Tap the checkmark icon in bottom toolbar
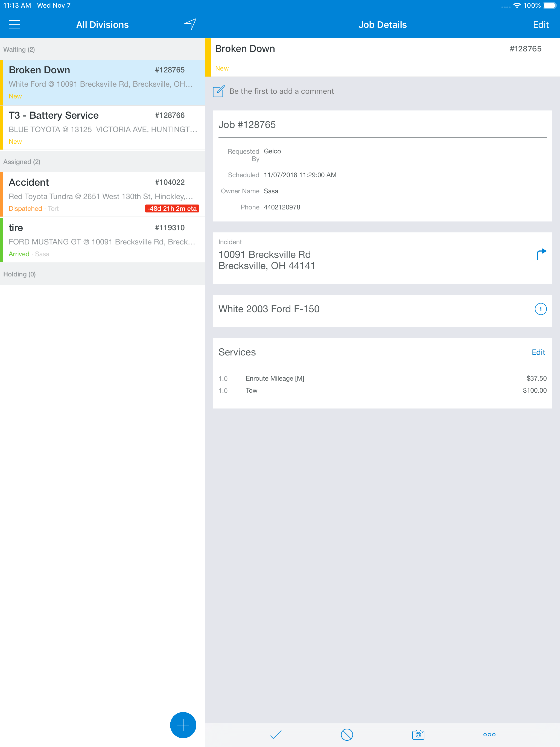Screen dimensions: 560x747 click(x=276, y=734)
